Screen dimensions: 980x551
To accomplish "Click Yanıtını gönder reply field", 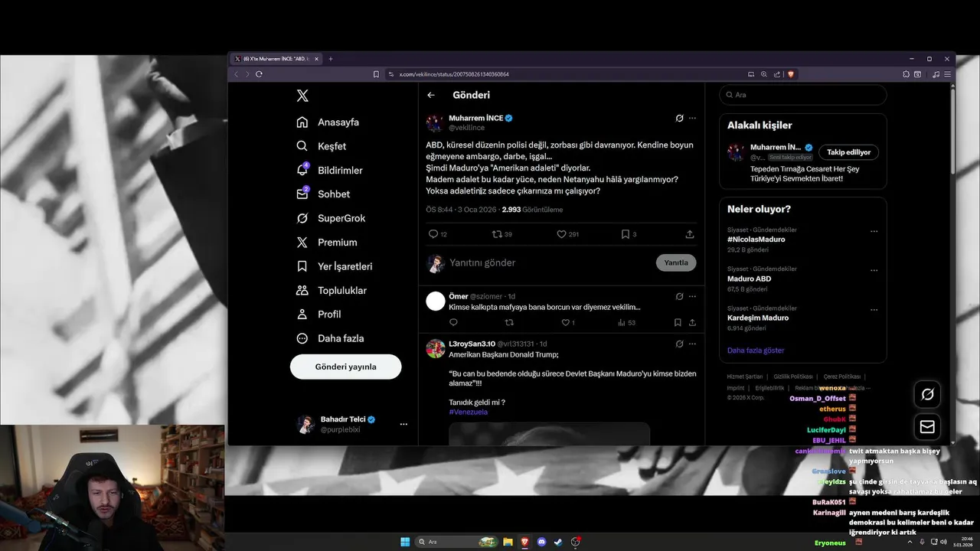I will click(x=547, y=262).
